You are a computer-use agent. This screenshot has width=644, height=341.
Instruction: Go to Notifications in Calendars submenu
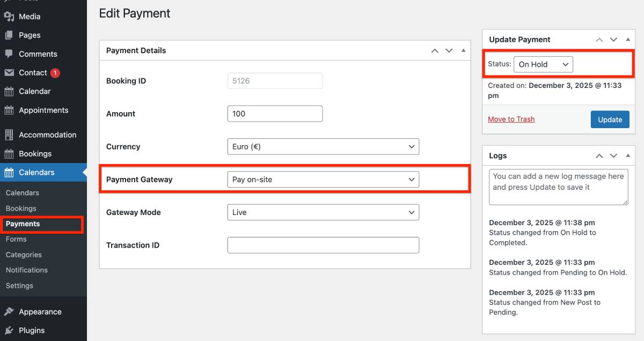tap(27, 270)
